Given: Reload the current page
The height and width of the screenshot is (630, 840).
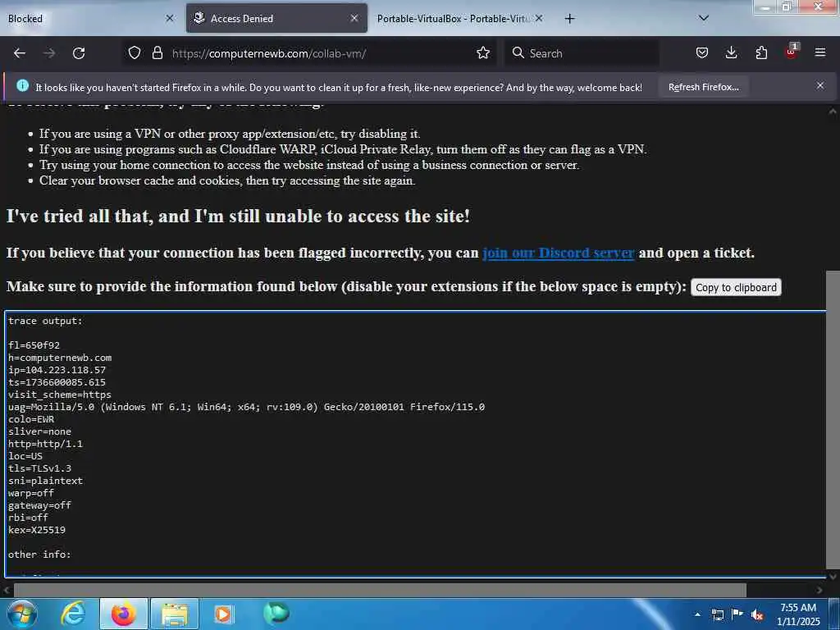Looking at the screenshot, I should [x=79, y=53].
